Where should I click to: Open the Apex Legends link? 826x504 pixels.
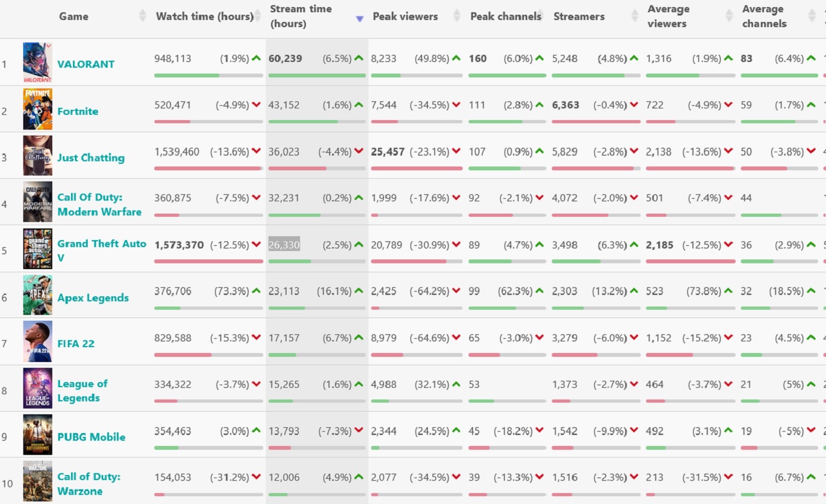pos(93,297)
